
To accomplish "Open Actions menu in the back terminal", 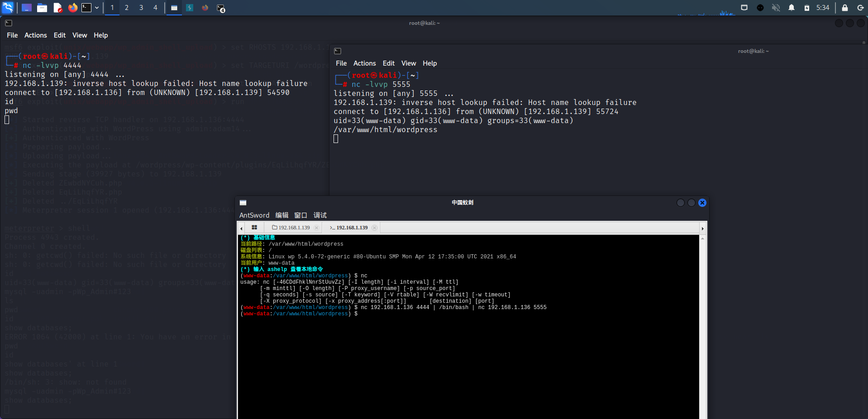I will pos(36,35).
